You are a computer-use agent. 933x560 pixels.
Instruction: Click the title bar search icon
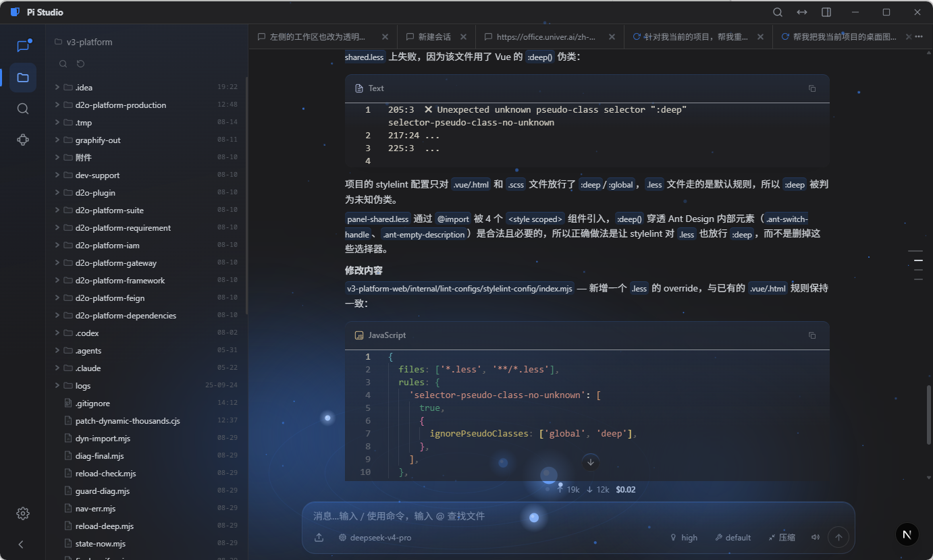(778, 12)
